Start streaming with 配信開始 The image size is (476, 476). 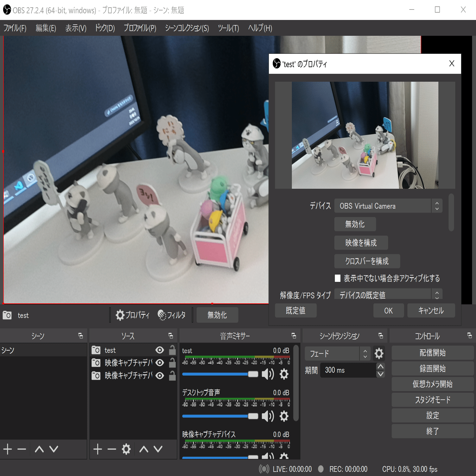[x=433, y=352]
